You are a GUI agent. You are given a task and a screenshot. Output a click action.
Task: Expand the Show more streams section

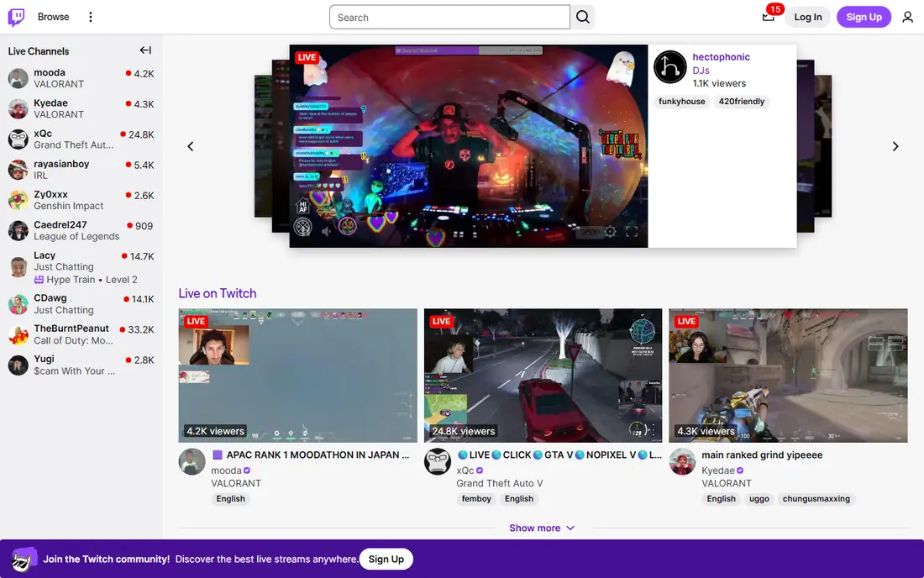point(542,528)
